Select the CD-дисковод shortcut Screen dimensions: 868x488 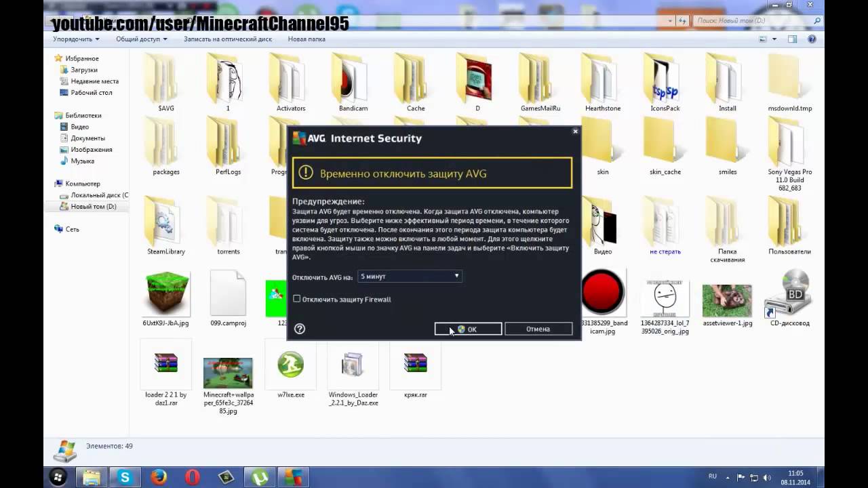pyautogui.click(x=790, y=298)
